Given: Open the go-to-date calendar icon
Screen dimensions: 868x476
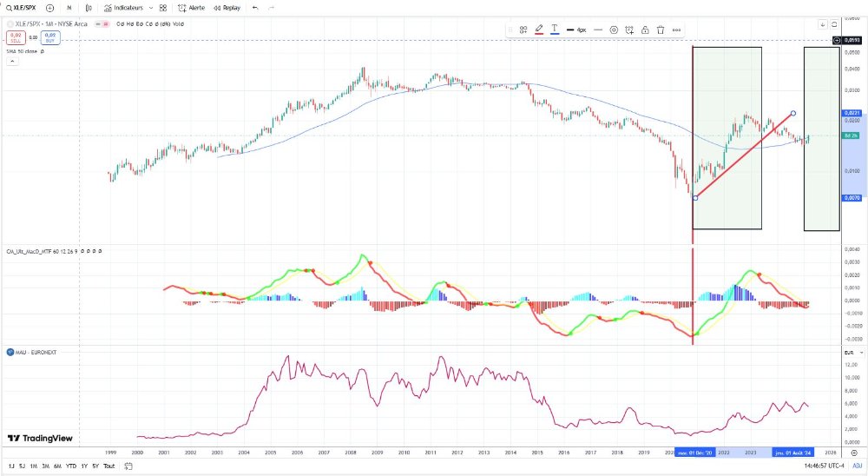Looking at the screenshot, I should pyautogui.click(x=128, y=466).
